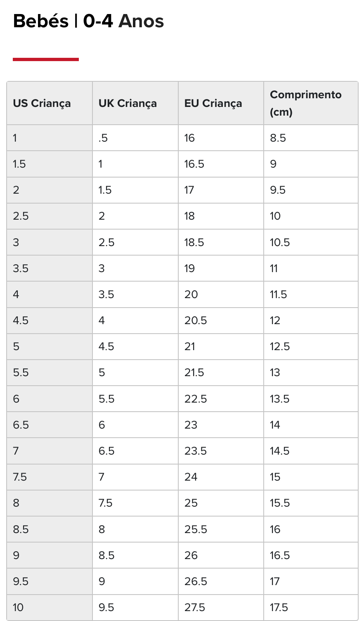
Task: Select the "UK Criança" column header
Action: tap(128, 103)
